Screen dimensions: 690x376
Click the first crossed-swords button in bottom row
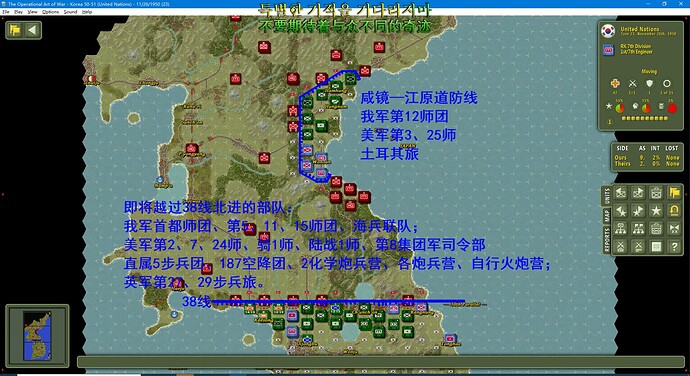tap(620, 247)
